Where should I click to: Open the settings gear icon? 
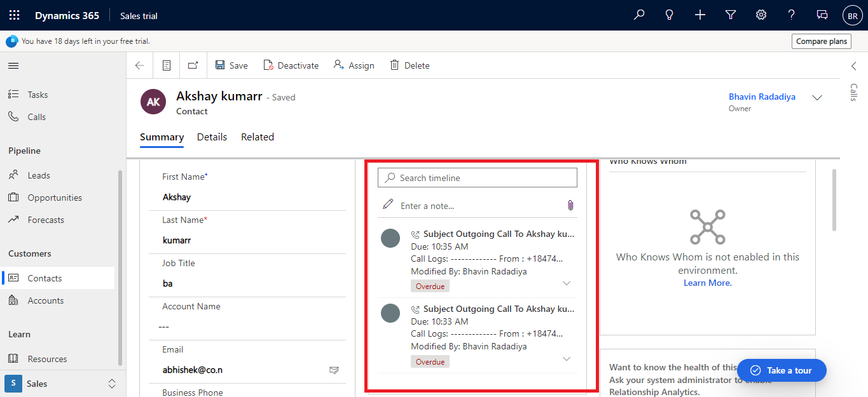pos(761,15)
